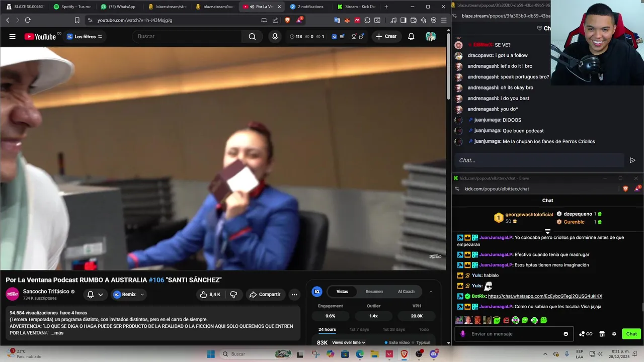Open the Kick shop storefront icon

click(x=602, y=334)
